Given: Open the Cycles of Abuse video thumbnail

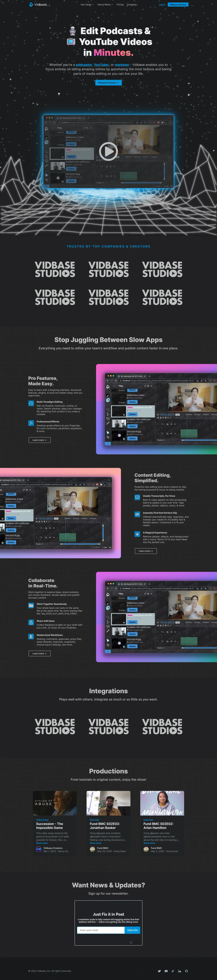Looking at the screenshot, I should pos(55,803).
